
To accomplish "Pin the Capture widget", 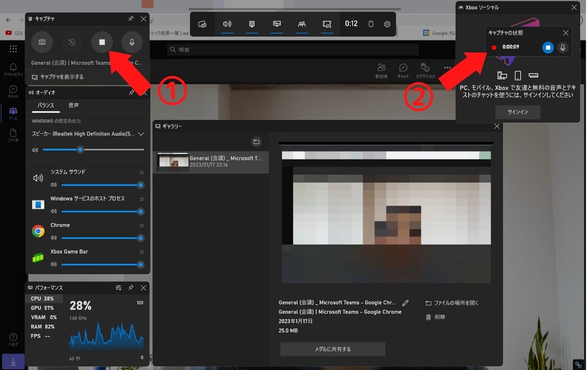I will [x=131, y=19].
